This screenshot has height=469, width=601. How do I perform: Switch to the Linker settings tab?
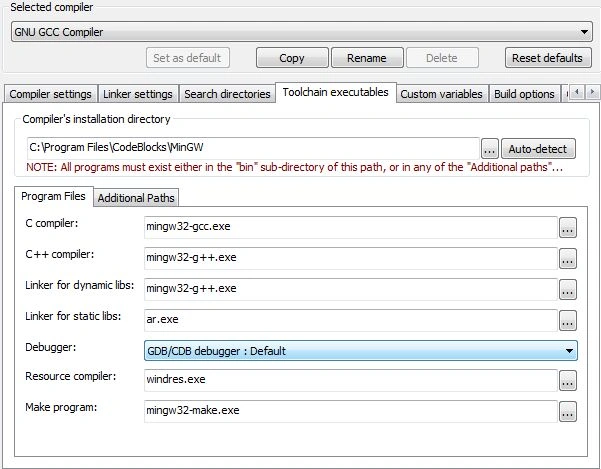coord(138,94)
